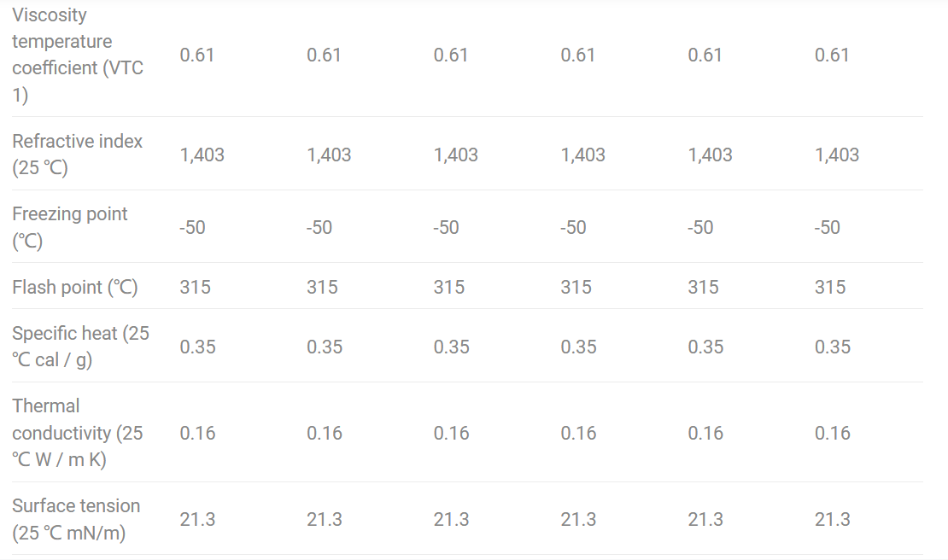The width and height of the screenshot is (948, 560).
Task: Click the Freezing point (°C) row label
Action: (69, 227)
